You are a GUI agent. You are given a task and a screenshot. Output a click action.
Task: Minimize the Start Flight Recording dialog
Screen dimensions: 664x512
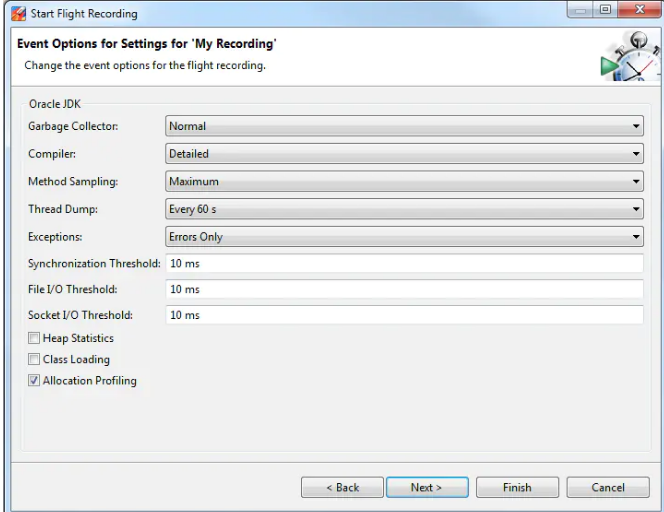point(581,9)
